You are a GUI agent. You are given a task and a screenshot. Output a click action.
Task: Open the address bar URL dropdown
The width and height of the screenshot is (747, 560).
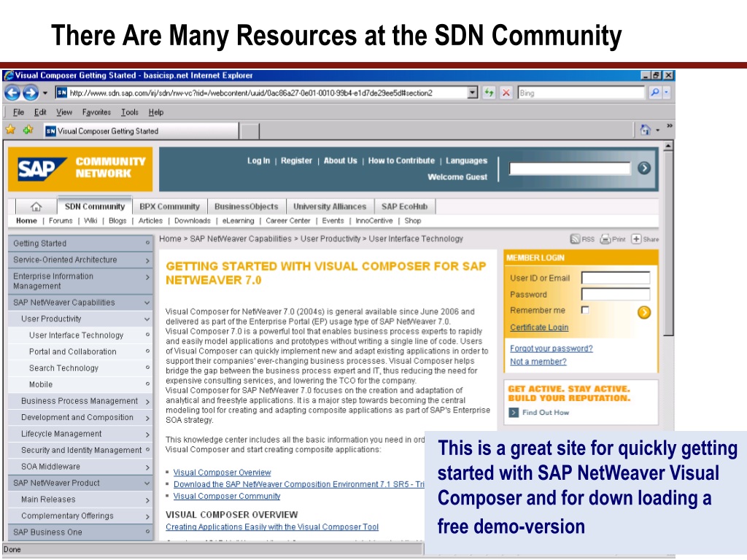pyautogui.click(x=472, y=93)
